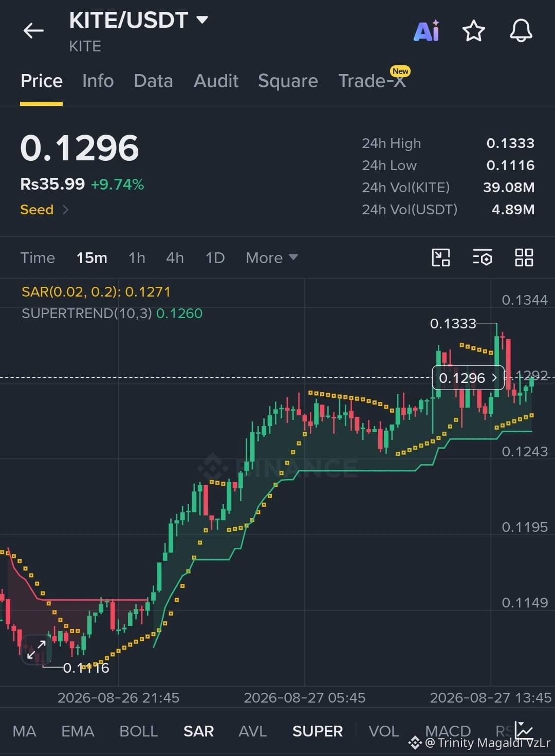Tap the 24h High value 0.1333
555x756 pixels.
tap(510, 143)
